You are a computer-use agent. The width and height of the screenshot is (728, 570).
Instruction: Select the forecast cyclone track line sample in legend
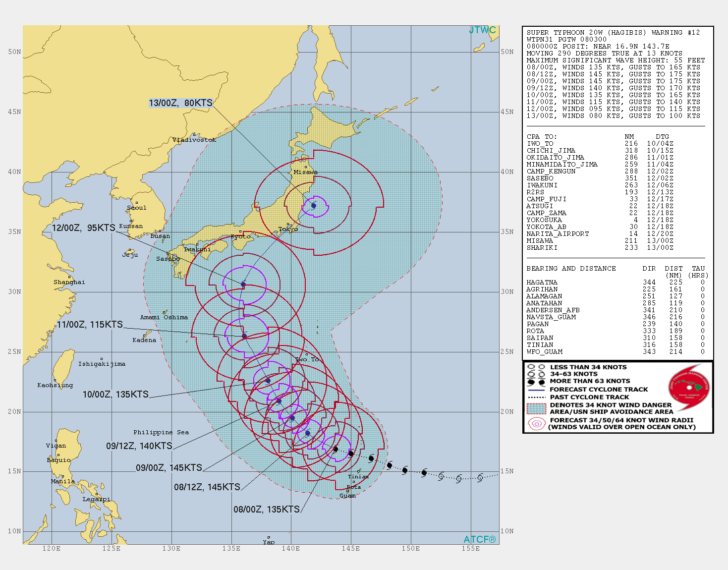[536, 390]
